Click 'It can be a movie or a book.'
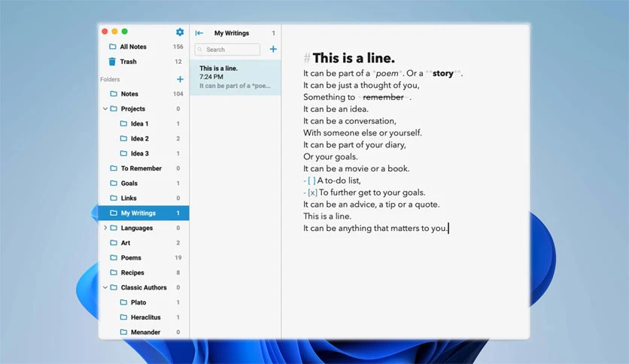Screen dimensions: 629x364 (356, 168)
